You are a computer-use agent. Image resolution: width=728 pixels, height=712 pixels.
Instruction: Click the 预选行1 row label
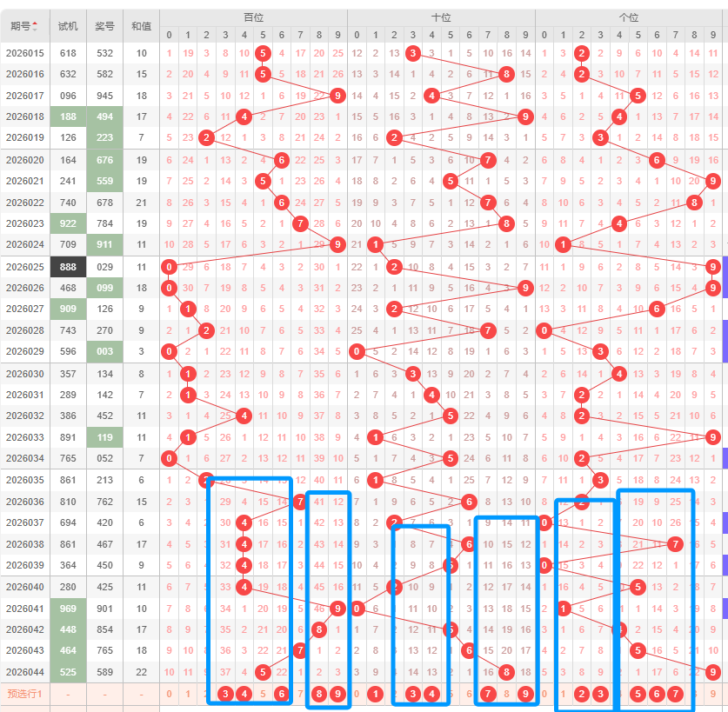click(x=24, y=694)
